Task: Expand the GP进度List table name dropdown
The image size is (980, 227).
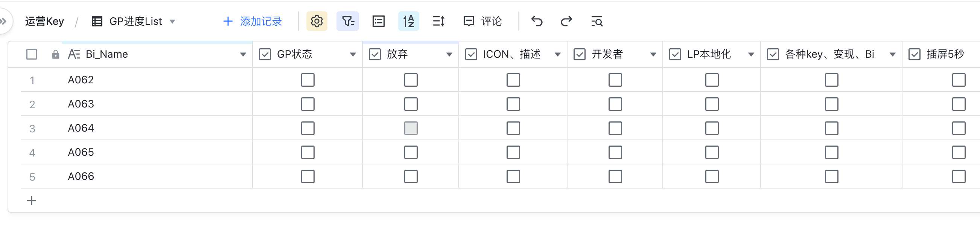Action: point(172,22)
